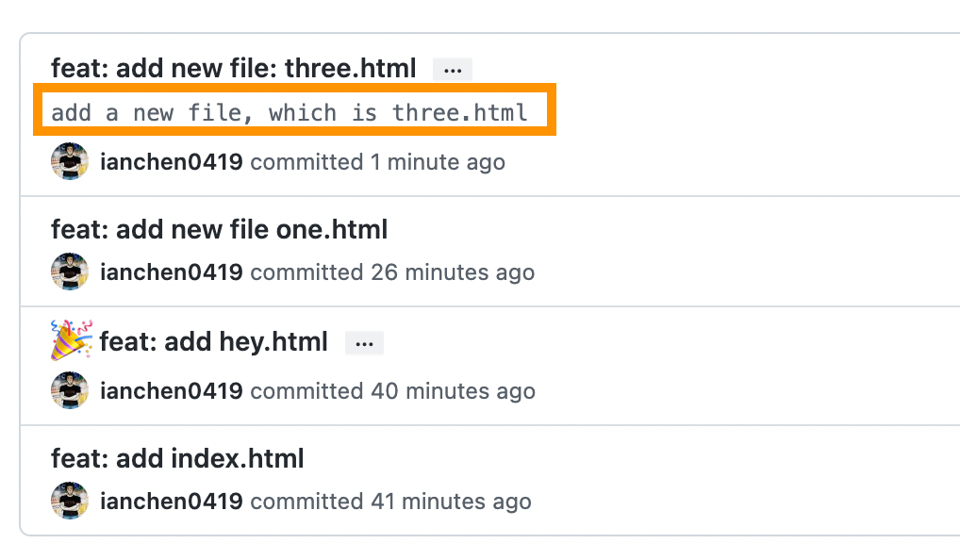Viewport: 960px width, 560px height.
Task: Click party popper emoji before hey.html
Action: [x=72, y=339]
